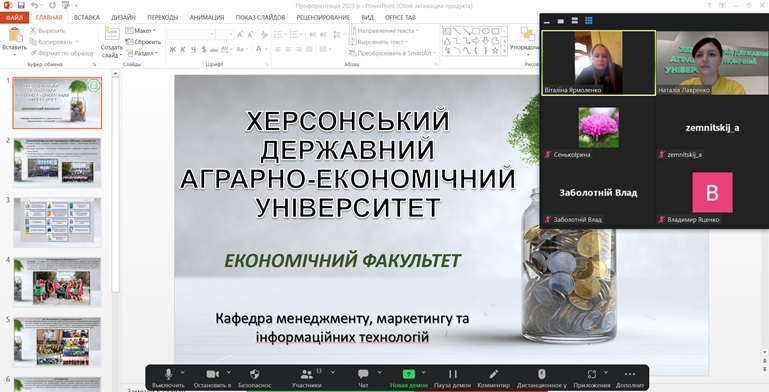Click the Вырезать cut button
The width and height of the screenshot is (769, 392).
(48, 31)
